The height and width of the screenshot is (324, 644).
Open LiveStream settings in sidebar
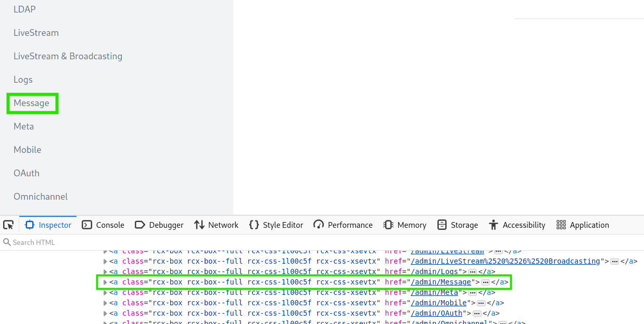pos(36,33)
